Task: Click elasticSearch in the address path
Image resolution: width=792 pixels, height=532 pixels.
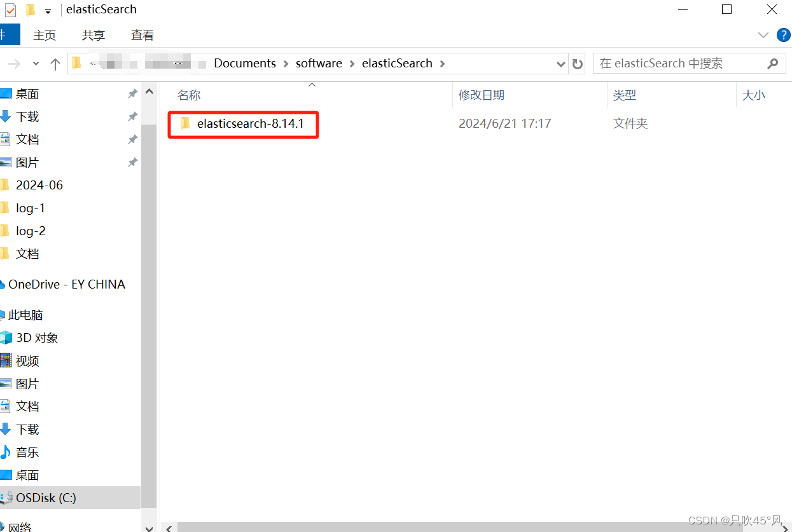Action: 397,64
